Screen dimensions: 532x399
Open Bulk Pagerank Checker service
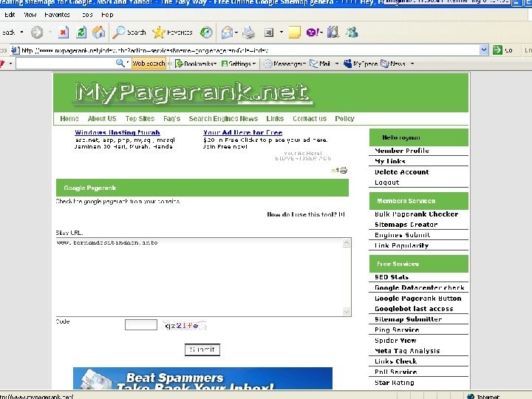click(x=416, y=214)
